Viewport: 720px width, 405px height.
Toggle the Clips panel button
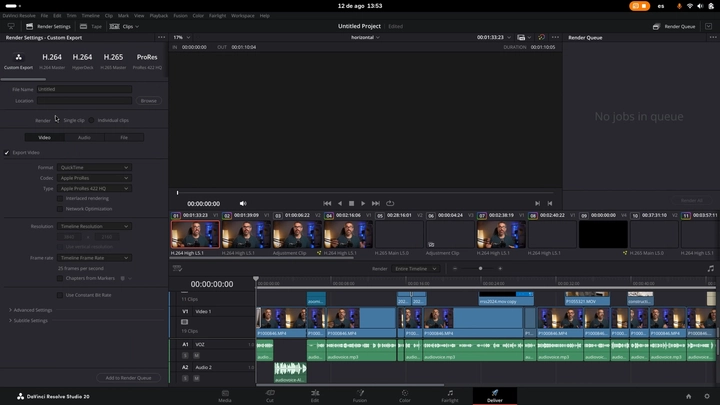[x=124, y=26]
